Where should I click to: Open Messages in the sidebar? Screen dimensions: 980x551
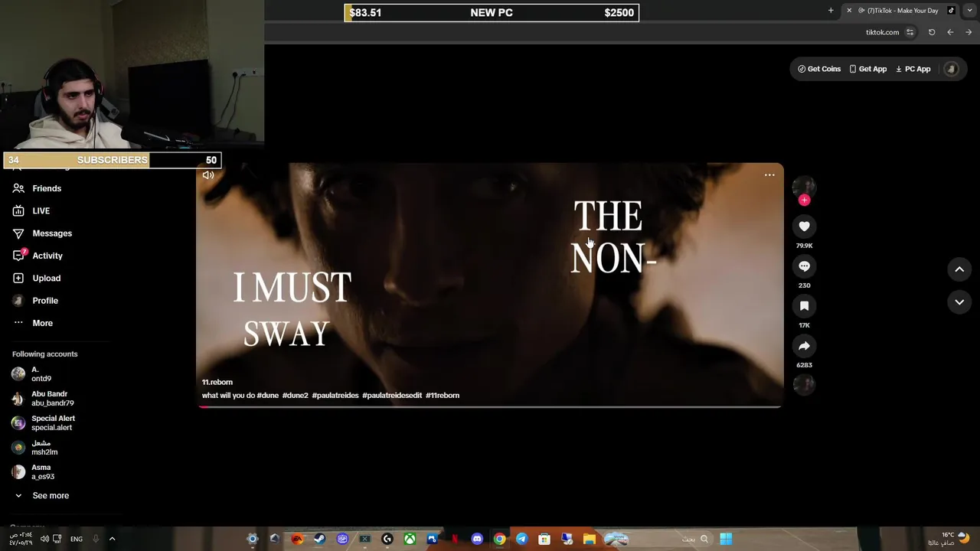tap(54, 233)
